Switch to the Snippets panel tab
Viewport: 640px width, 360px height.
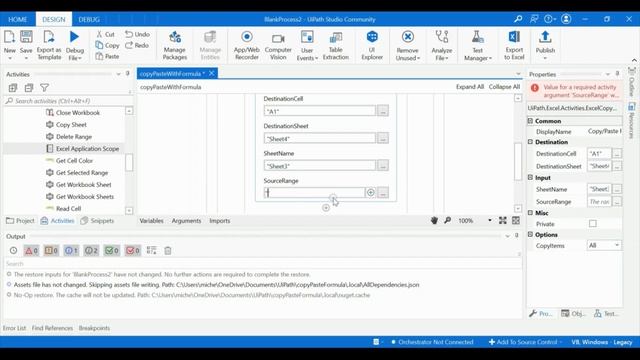point(97,220)
